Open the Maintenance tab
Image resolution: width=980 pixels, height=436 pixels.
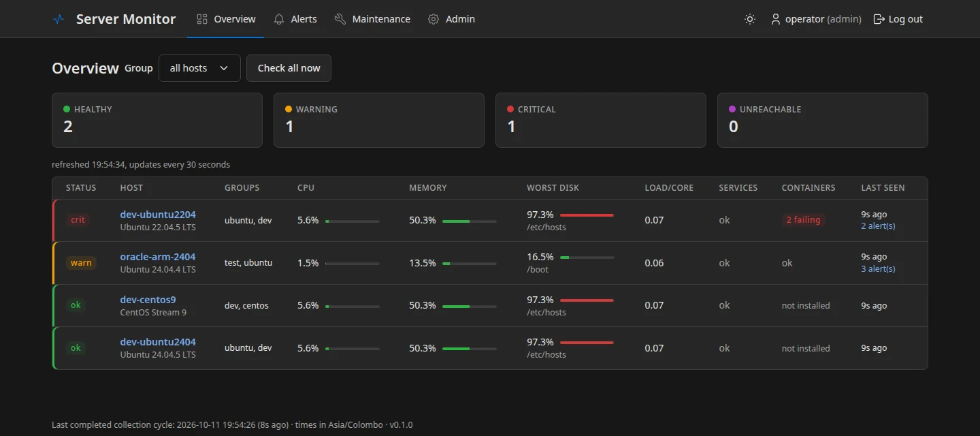(x=372, y=19)
